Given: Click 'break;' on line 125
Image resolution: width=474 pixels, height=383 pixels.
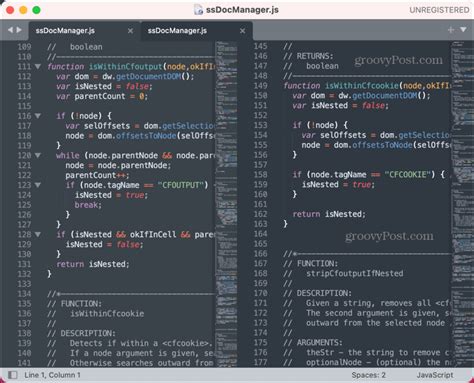Looking at the screenshot, I should [x=88, y=205].
